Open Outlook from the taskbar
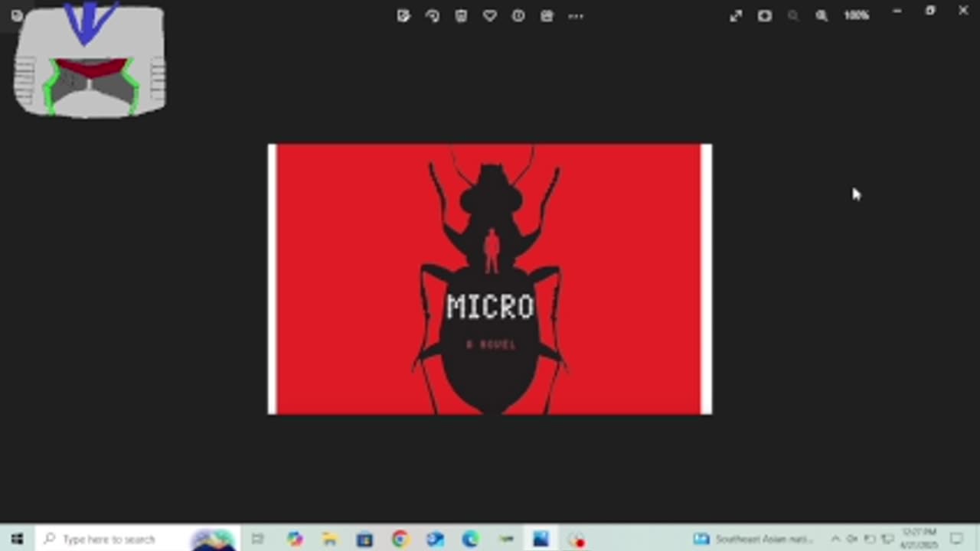Screen dimensions: 980x551 tap(435, 539)
